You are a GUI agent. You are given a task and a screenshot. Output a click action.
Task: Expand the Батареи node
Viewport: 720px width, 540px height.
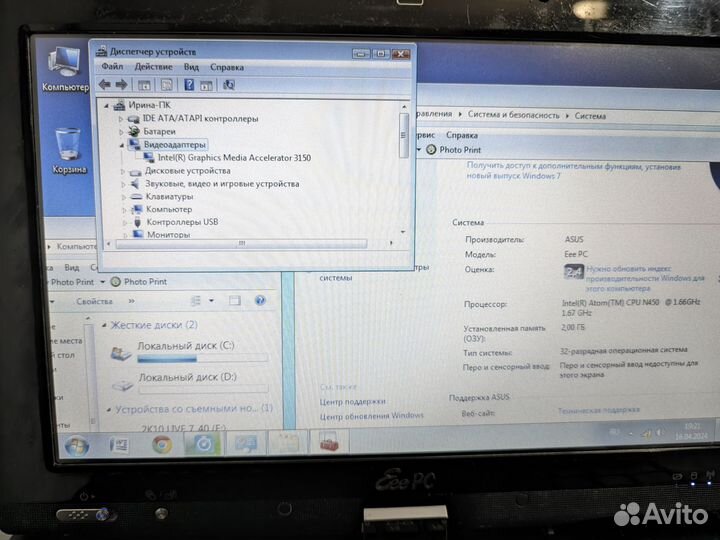click(121, 132)
